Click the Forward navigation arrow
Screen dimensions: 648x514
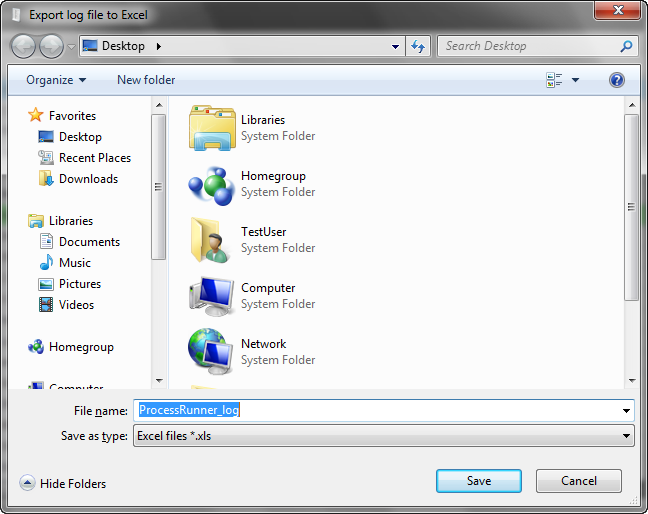pyautogui.click(x=51, y=46)
